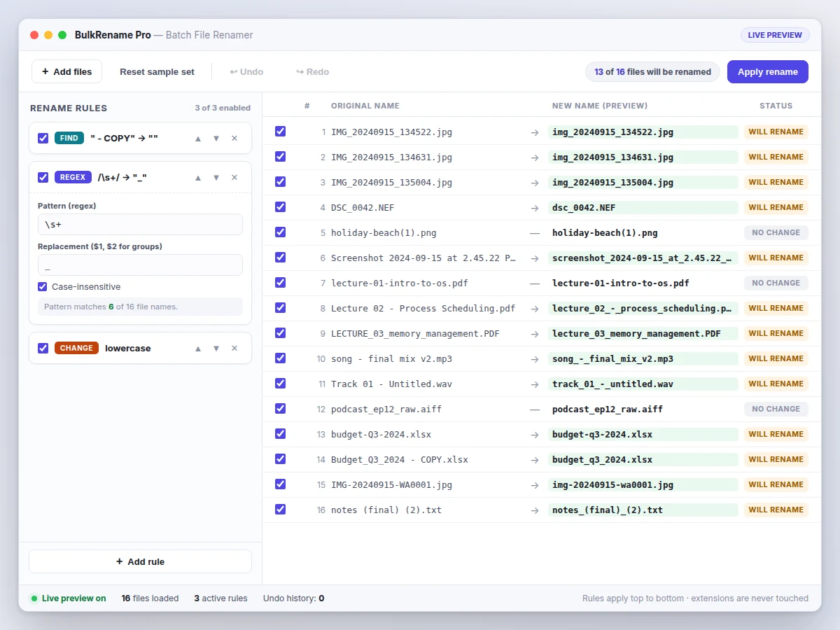Click the STATUS column header
840x630 pixels.
pyautogui.click(x=776, y=106)
